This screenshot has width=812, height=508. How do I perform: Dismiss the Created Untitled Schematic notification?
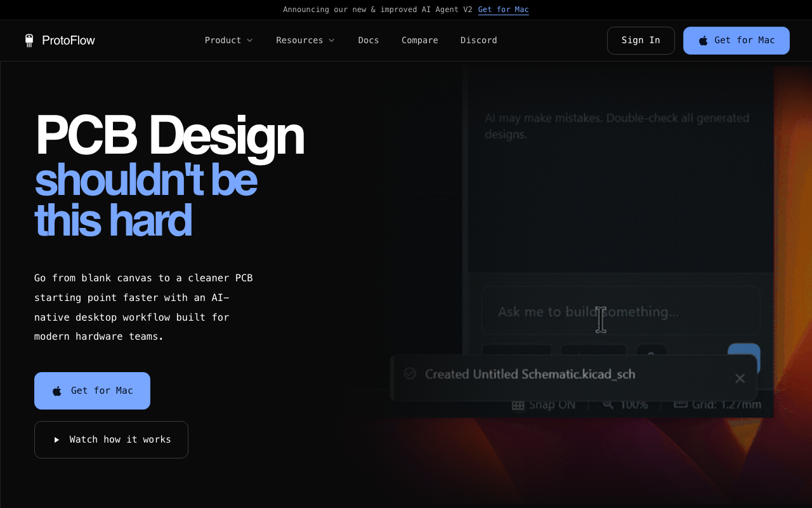(740, 378)
